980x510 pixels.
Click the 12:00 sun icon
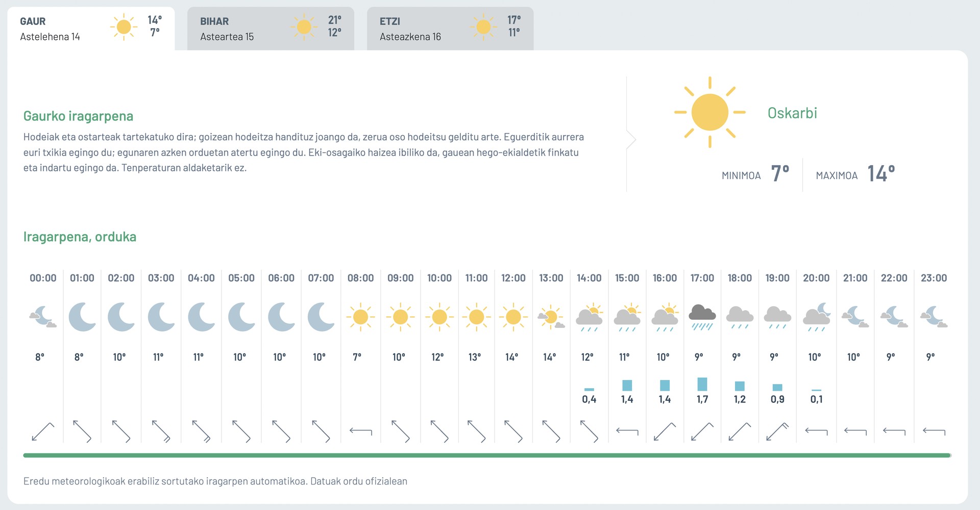(x=513, y=317)
